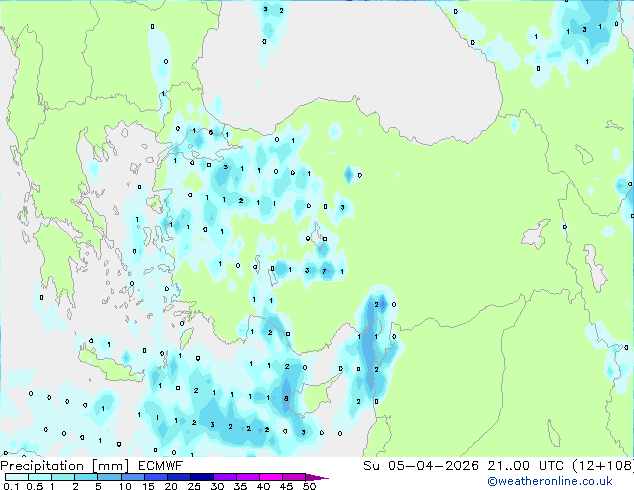
Task: Click the legend tick label "0.1"
Action: point(11,486)
